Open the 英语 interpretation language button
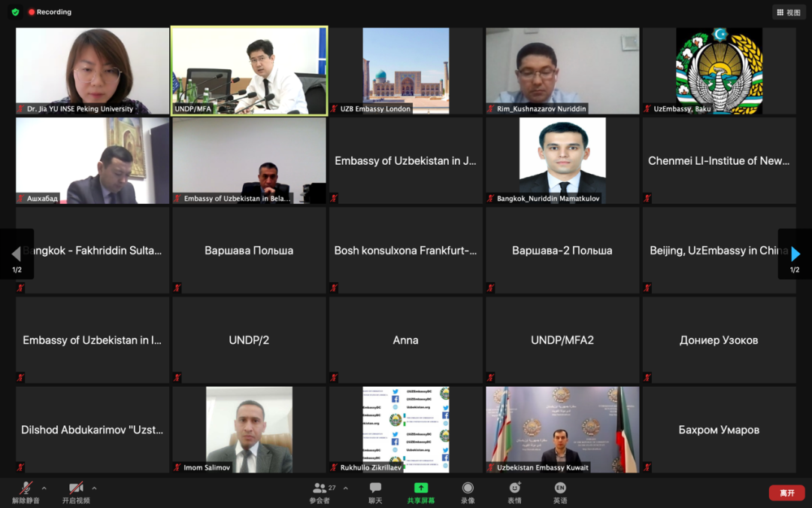812x508 pixels. point(560,493)
